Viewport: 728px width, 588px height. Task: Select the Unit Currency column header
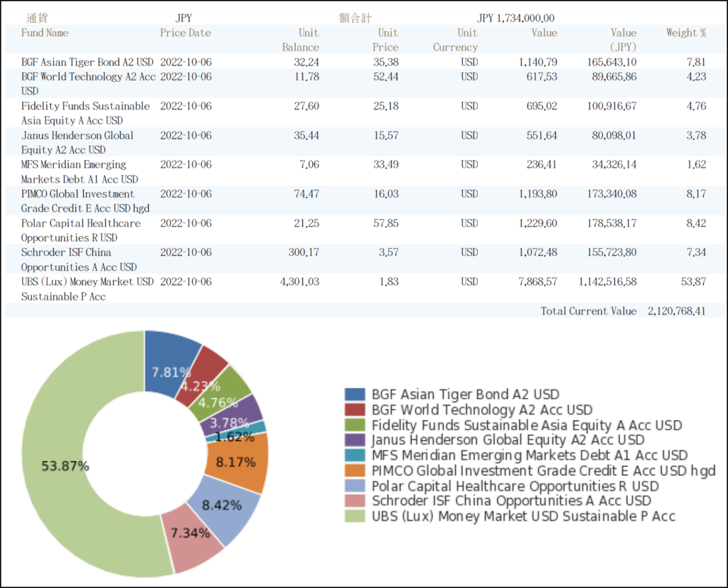[x=456, y=40]
